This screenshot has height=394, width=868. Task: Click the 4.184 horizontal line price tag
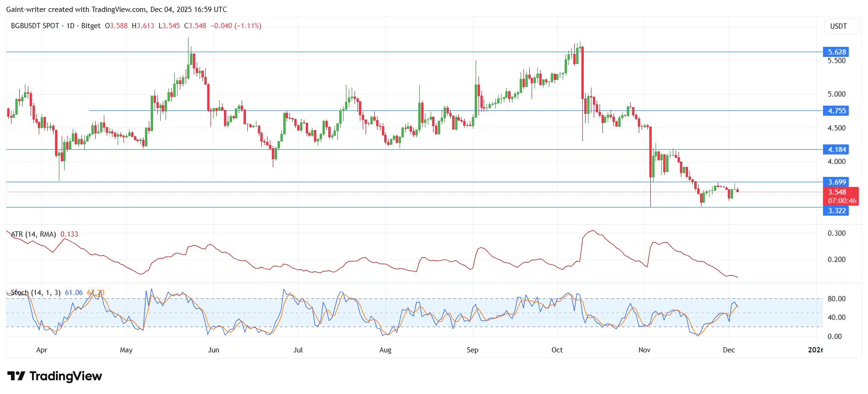[x=836, y=150]
